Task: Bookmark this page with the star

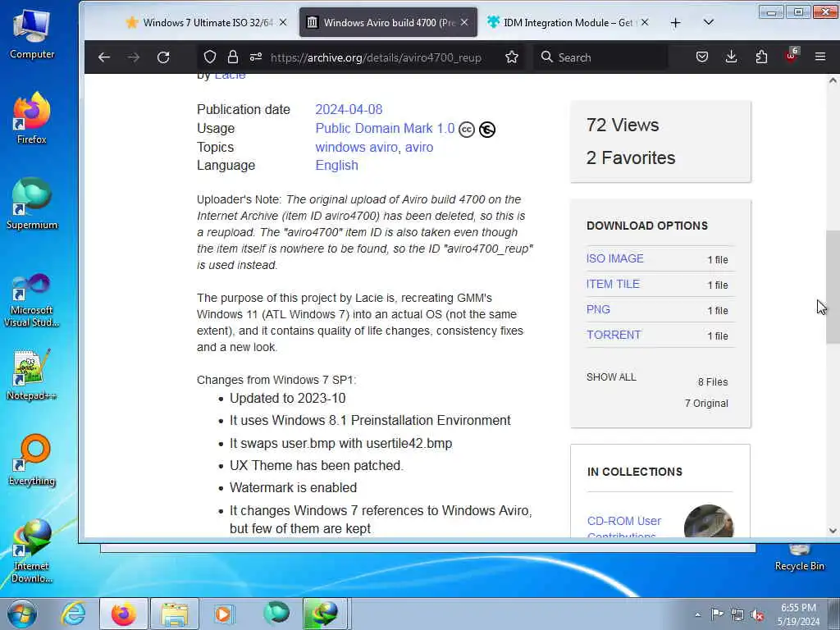Action: (x=512, y=57)
